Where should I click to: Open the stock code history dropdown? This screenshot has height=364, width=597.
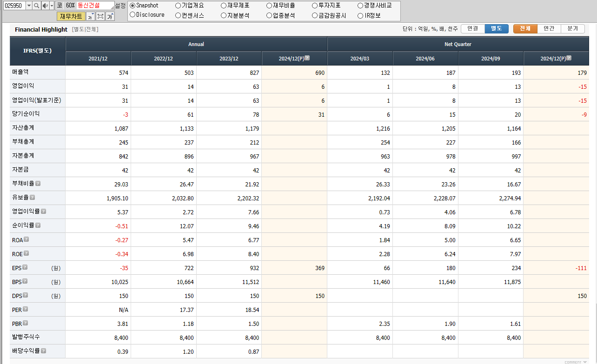click(x=29, y=6)
